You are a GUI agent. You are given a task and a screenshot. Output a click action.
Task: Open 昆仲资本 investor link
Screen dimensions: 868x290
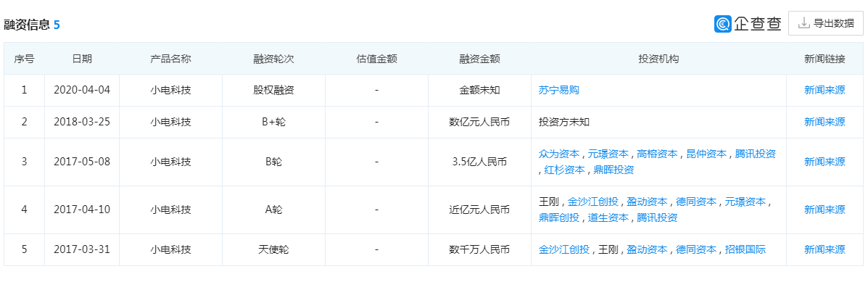coord(706,154)
